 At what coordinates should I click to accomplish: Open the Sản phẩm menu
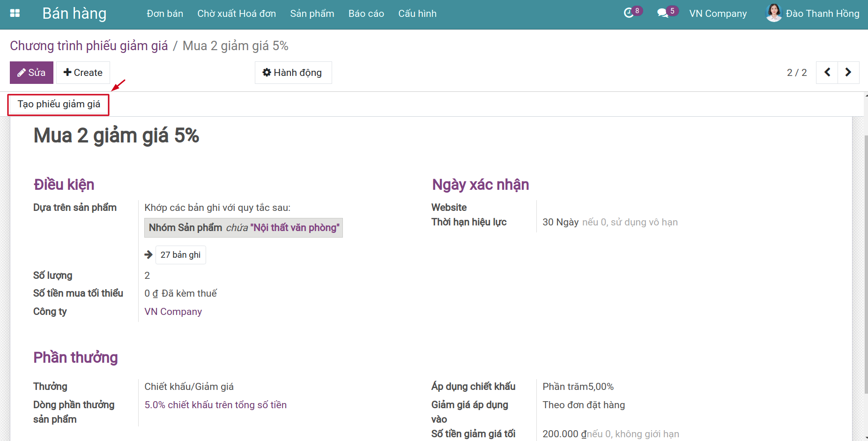[312, 14]
